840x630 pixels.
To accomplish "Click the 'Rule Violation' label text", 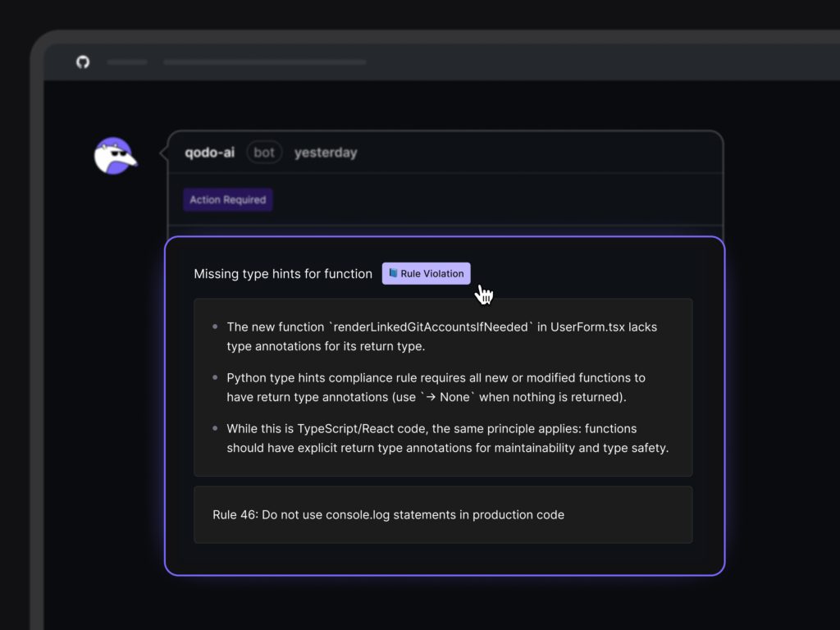I will (432, 274).
